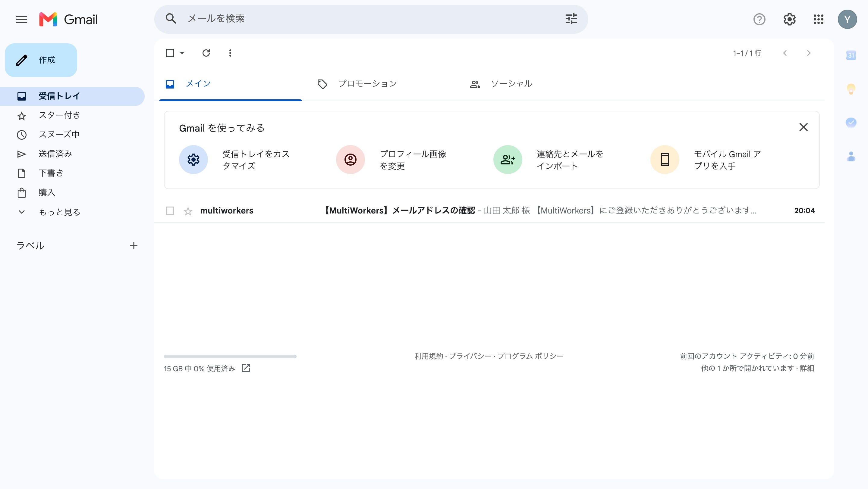
Task: Star the multiworkers email
Action: tap(188, 211)
